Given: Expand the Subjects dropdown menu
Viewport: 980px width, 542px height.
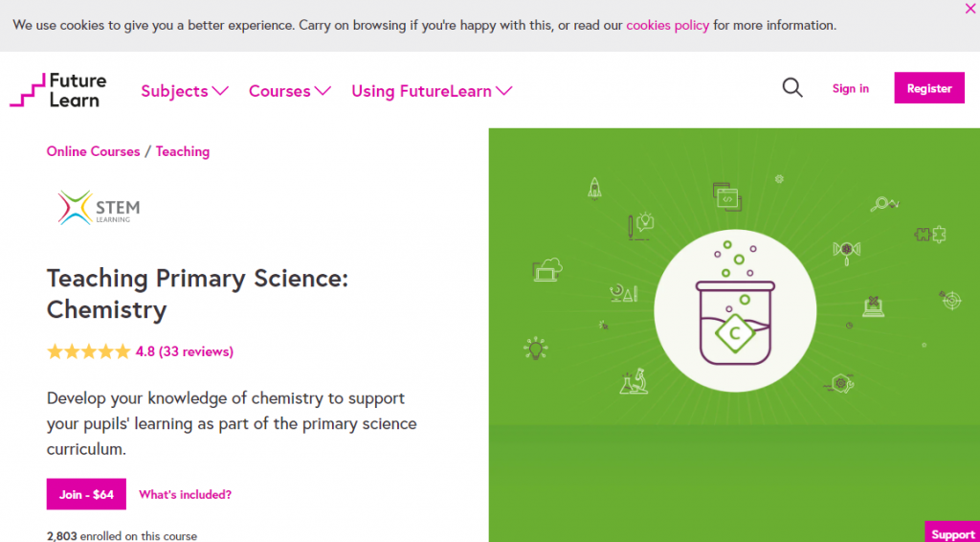Looking at the screenshot, I should pyautogui.click(x=185, y=91).
